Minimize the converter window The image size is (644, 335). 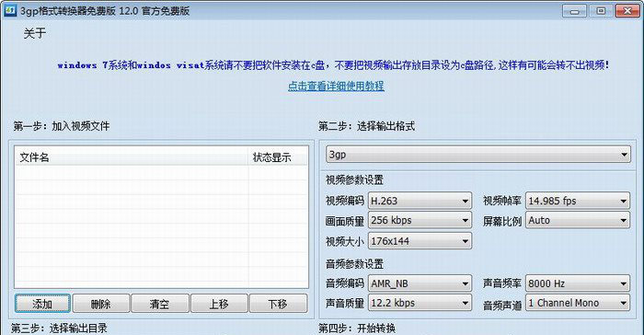click(x=574, y=11)
